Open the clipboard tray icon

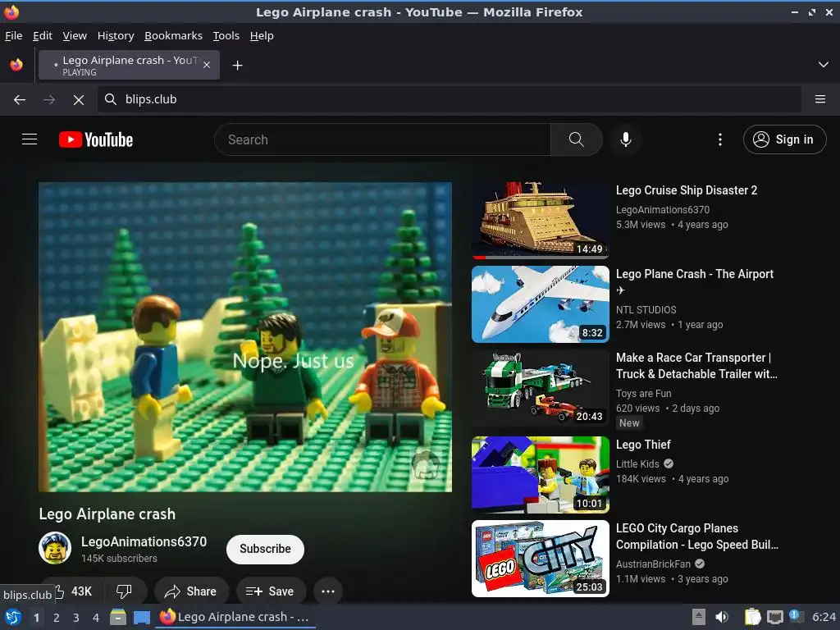click(753, 617)
